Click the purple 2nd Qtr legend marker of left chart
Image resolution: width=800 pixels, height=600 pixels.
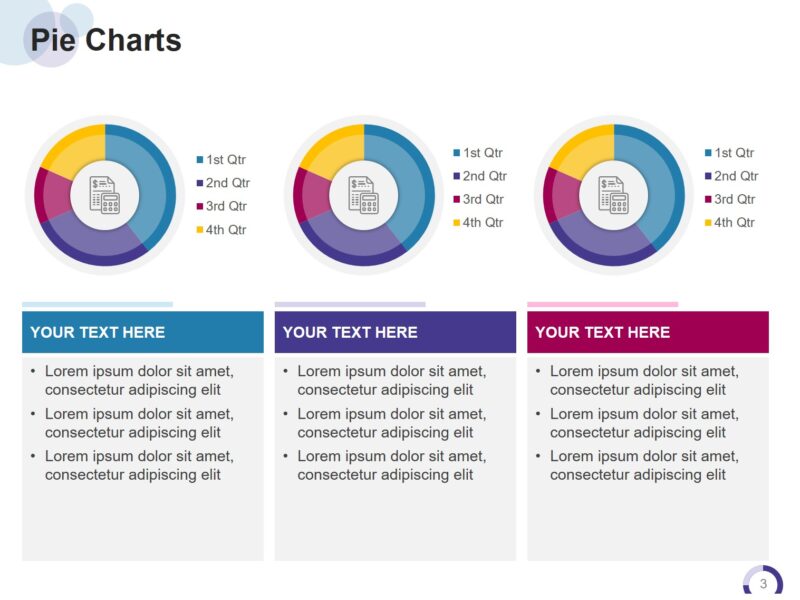click(x=200, y=184)
